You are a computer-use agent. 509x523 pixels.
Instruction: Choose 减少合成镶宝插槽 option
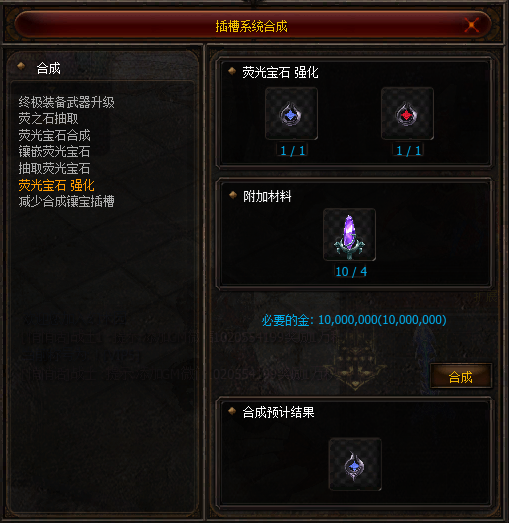click(x=66, y=201)
